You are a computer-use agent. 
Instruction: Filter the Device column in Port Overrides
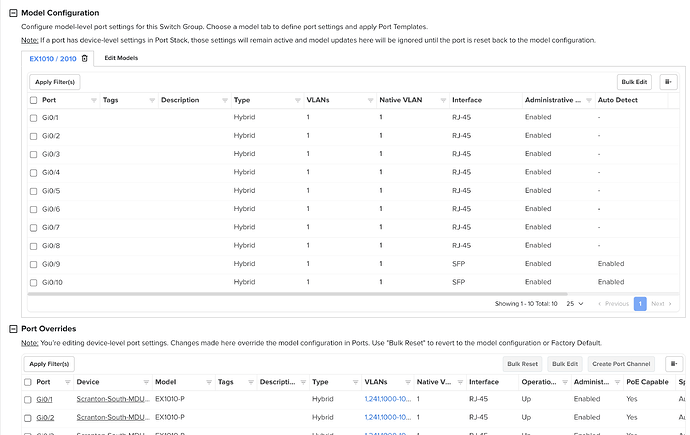click(146, 382)
